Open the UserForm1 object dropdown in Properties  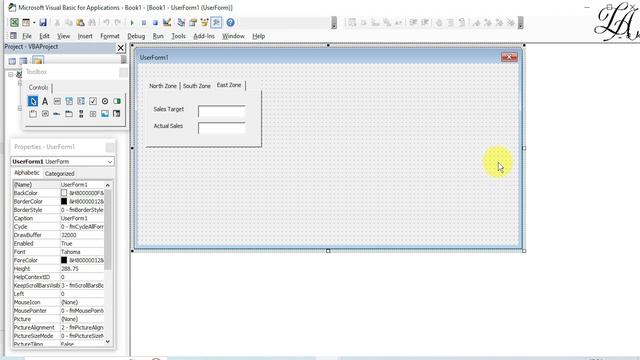[x=110, y=162]
